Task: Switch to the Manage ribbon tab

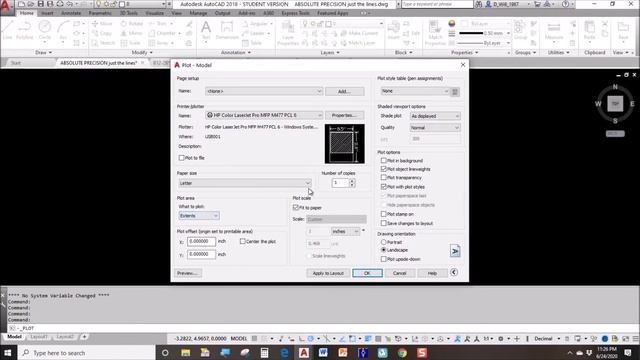Action: [x=198, y=13]
